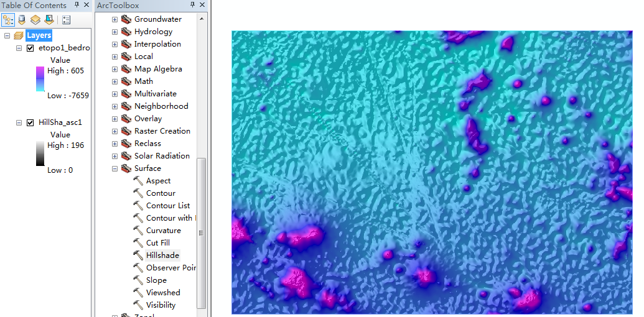Click ArcToolbox scrollbar up arrow
Viewport: 644px width, 317px height.
point(201,19)
